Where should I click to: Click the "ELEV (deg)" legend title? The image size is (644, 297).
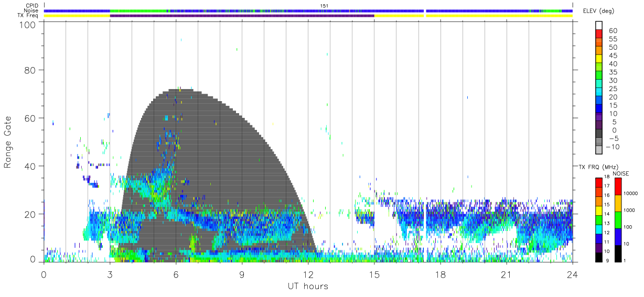[598, 10]
